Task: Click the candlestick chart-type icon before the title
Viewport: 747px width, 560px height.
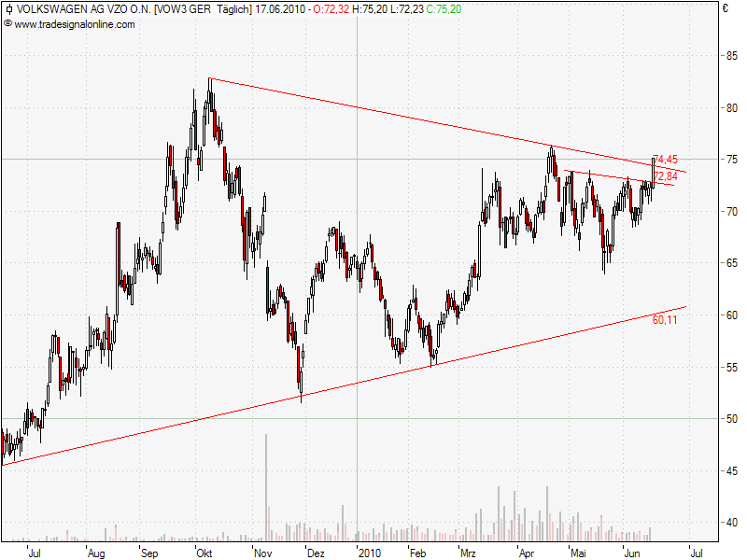Action: (8, 9)
